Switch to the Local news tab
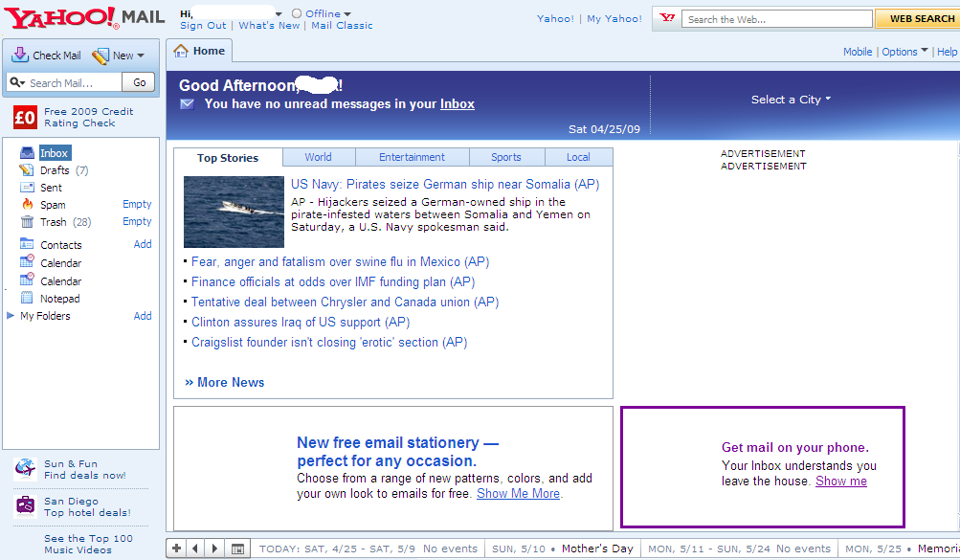This screenshot has height=560, width=960. click(578, 157)
